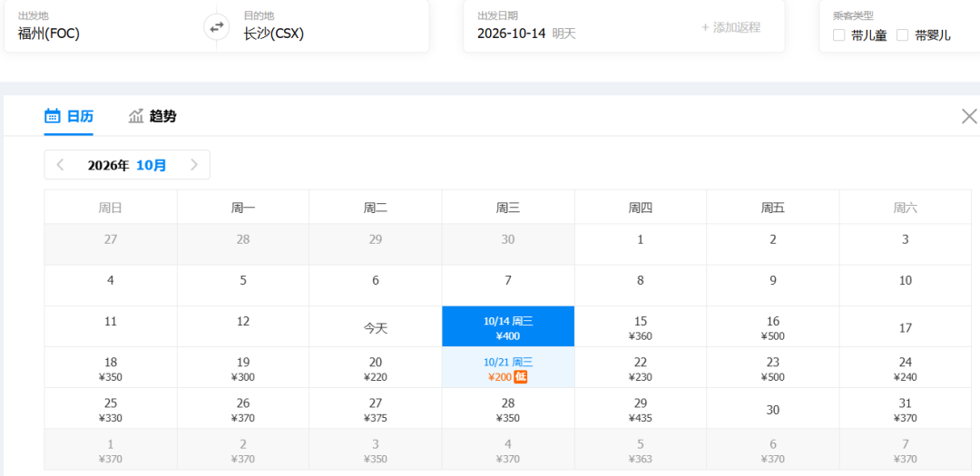The image size is (980, 476).
Task: Switch to the 趋势 trend tab
Action: point(152,116)
